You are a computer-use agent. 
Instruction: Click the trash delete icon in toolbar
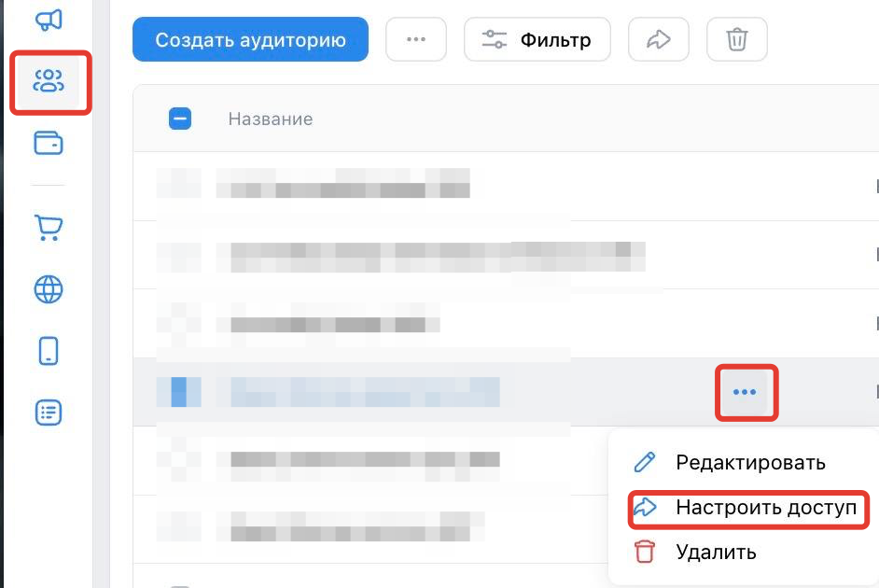pos(736,39)
